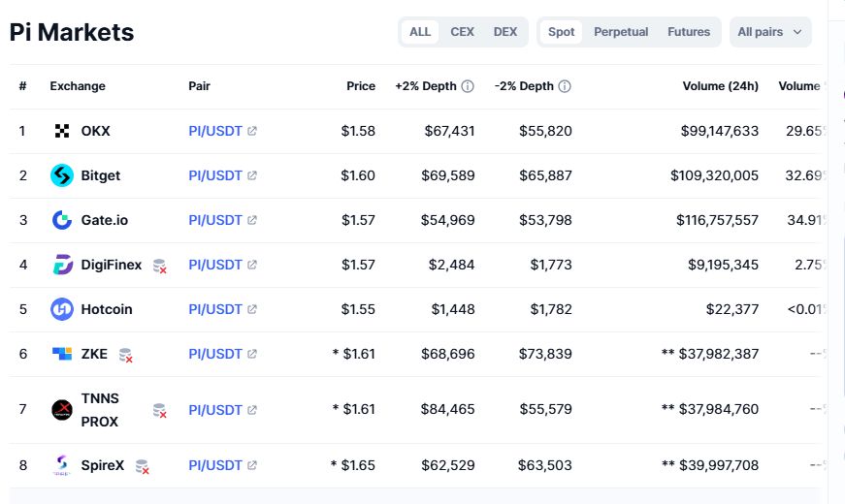Open the Gate.io exchange name link
Viewport: 845px width, 504px height.
pos(105,220)
